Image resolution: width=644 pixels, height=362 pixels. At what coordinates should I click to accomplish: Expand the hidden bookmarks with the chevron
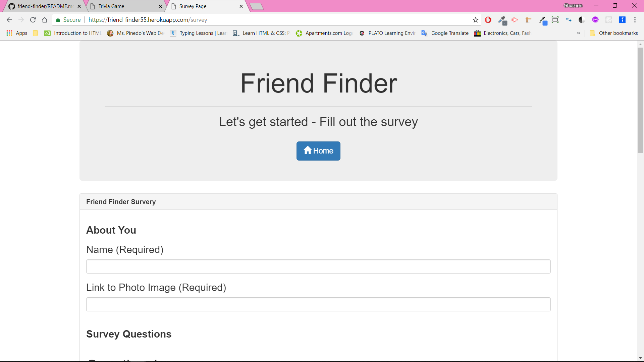(579, 33)
